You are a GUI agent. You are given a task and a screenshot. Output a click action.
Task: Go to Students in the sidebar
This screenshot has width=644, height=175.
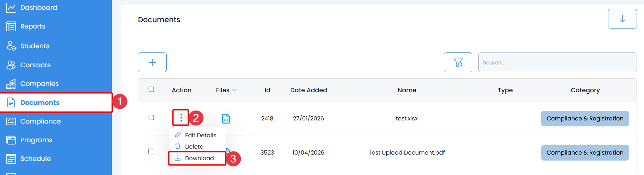(35, 46)
